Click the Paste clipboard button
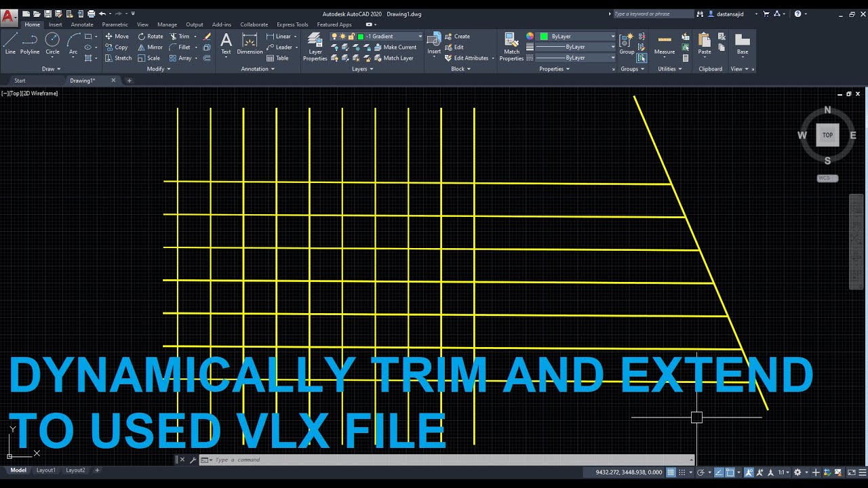This screenshot has width=868, height=488. (x=705, y=43)
